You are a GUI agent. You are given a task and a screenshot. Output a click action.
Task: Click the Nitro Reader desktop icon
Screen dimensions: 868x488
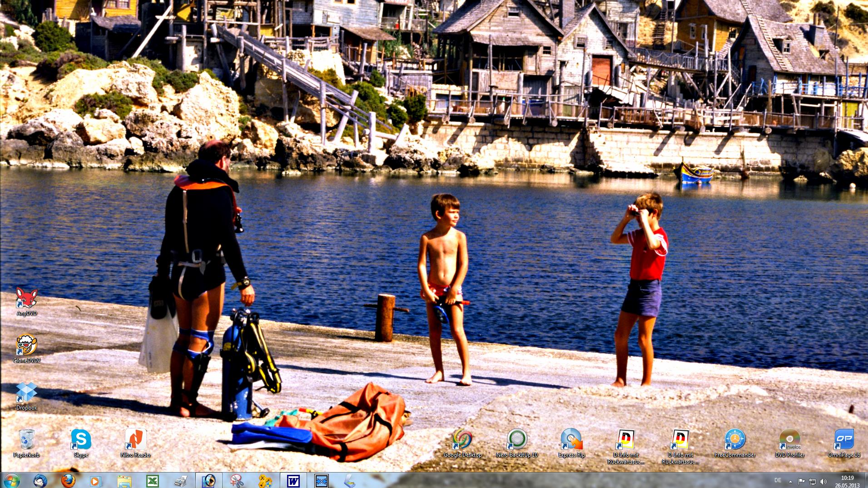tap(135, 440)
